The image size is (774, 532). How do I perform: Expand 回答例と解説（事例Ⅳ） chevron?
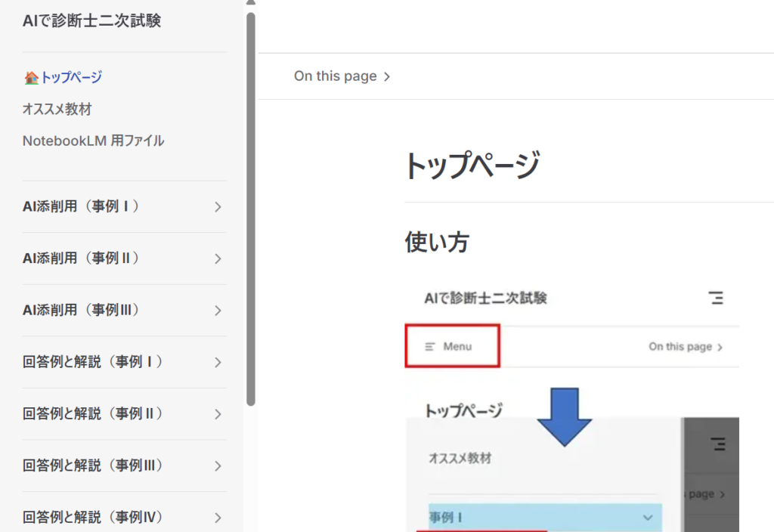218,518
